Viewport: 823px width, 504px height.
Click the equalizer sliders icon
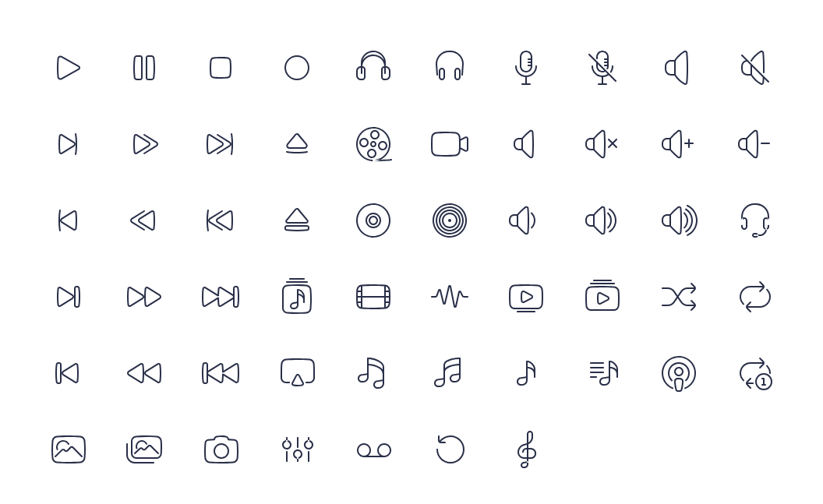tap(298, 449)
